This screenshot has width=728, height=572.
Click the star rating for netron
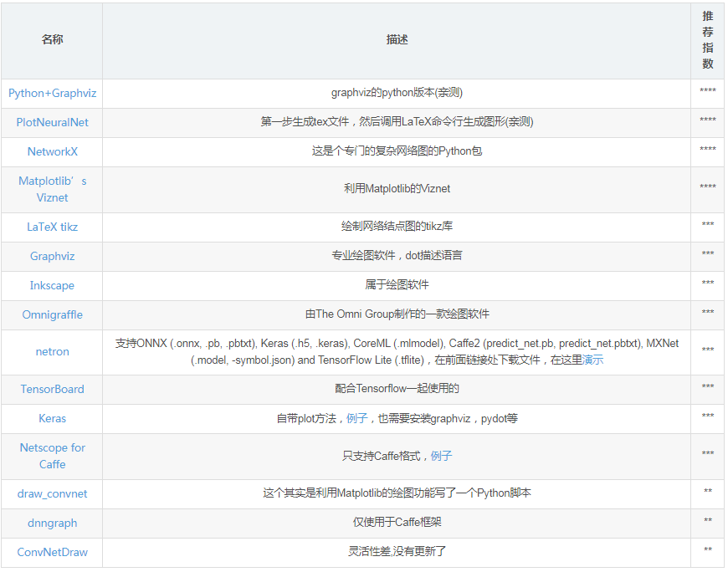[x=708, y=350]
